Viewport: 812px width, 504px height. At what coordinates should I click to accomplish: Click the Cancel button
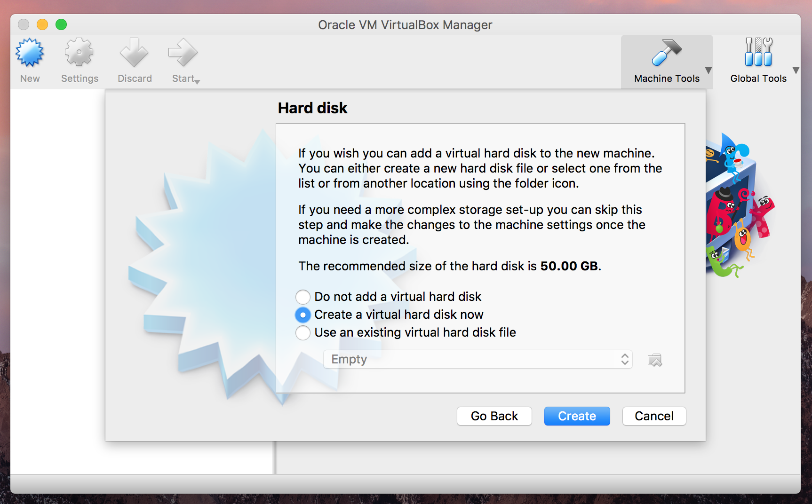click(x=654, y=416)
